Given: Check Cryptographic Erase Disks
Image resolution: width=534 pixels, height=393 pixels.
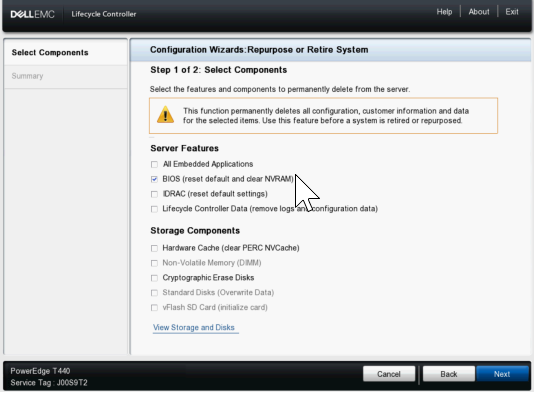Looking at the screenshot, I should click(x=154, y=278).
